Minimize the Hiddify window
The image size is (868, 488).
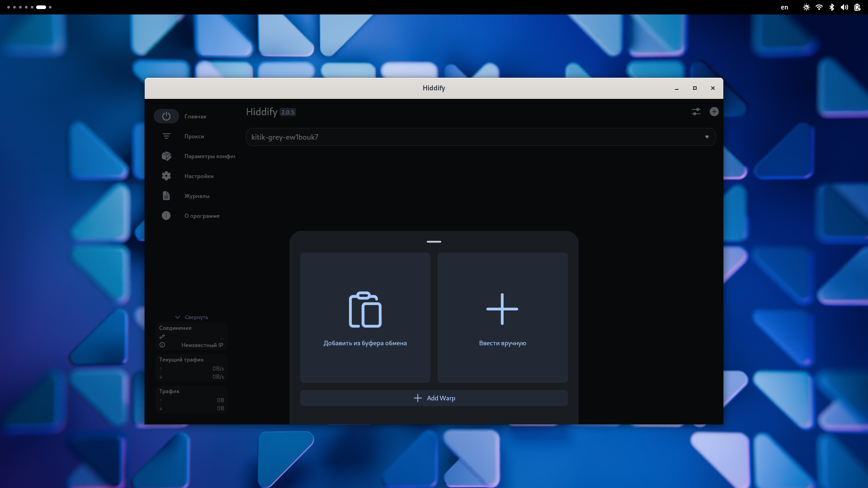tap(677, 88)
